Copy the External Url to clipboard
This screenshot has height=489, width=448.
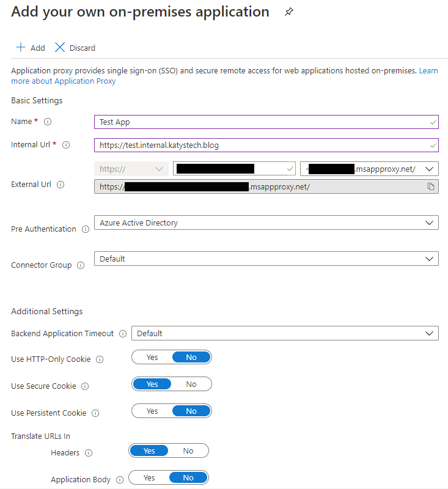click(x=431, y=186)
